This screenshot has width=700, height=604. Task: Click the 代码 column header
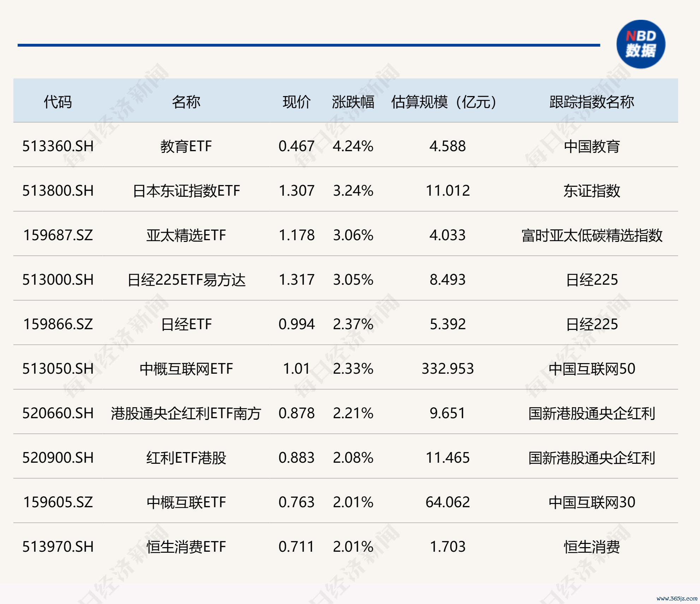click(x=58, y=102)
